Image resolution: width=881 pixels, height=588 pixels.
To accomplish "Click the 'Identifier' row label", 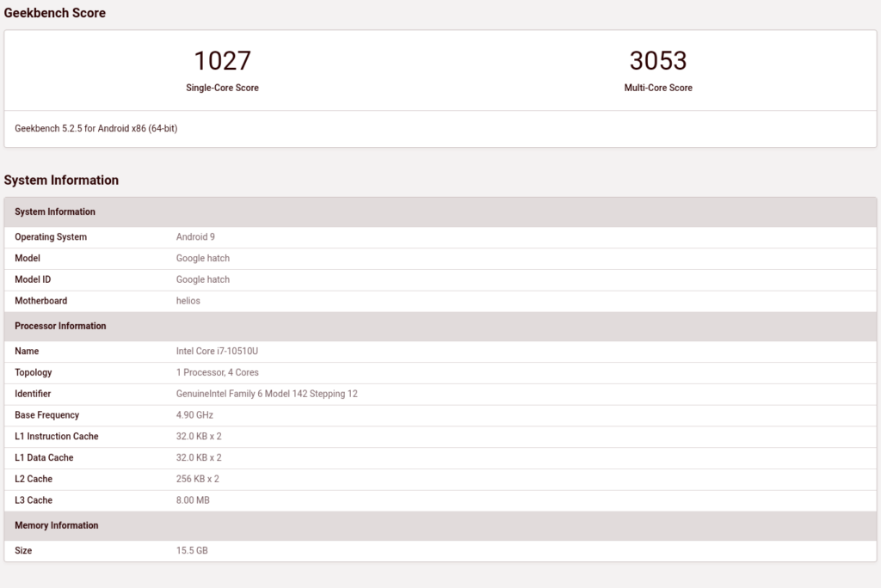I will pyautogui.click(x=33, y=395).
